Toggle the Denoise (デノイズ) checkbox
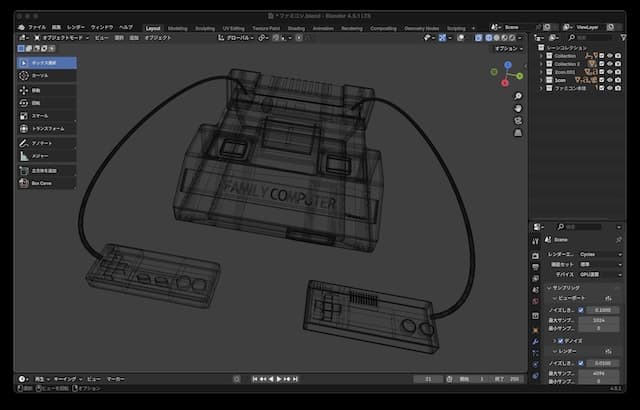The image size is (640, 410). 560,341
